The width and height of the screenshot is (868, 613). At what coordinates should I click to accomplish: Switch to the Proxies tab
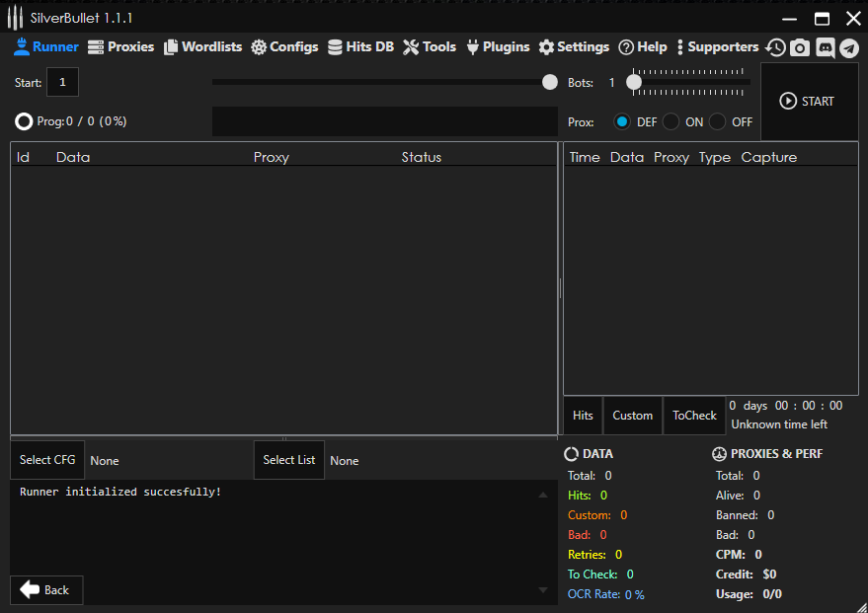coord(120,47)
